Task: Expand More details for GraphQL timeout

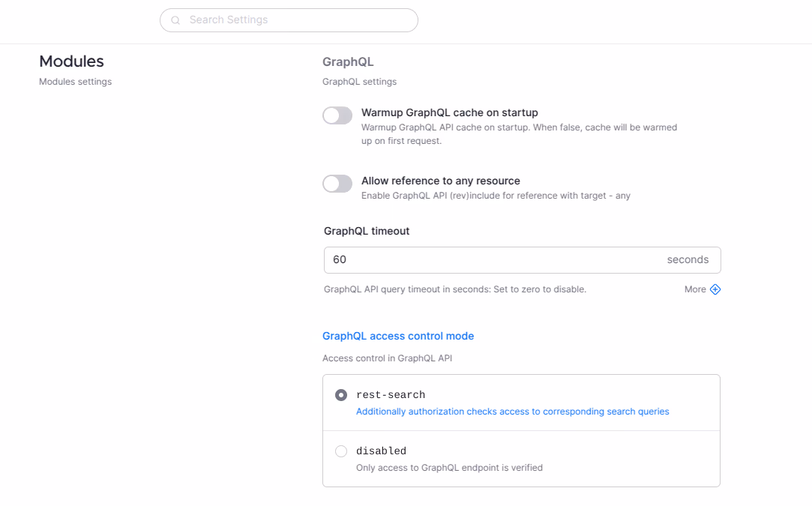Action: tap(695, 289)
